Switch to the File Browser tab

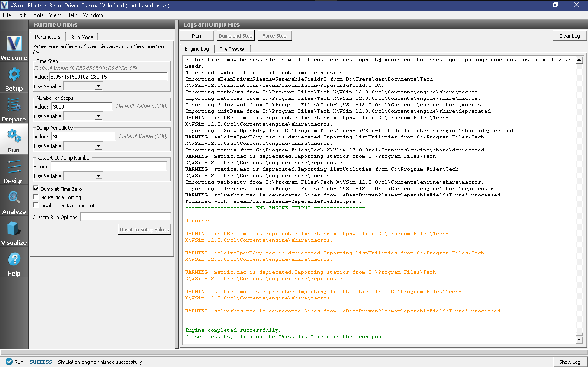[233, 49]
